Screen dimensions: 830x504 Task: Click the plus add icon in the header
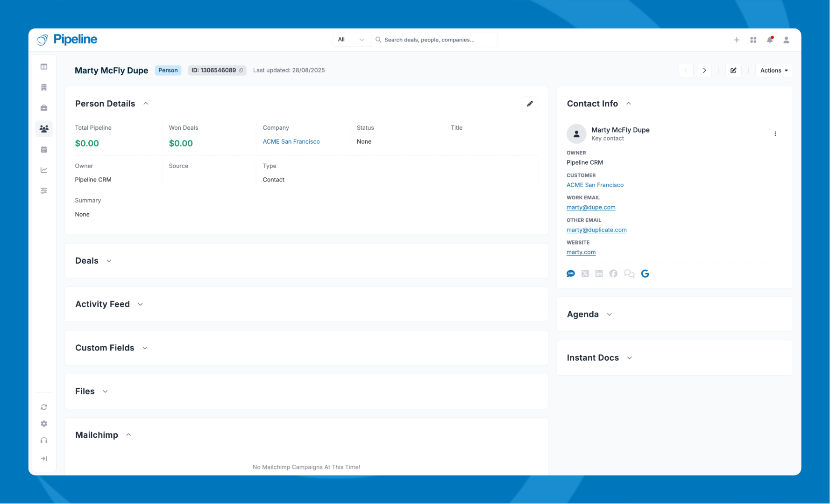(737, 40)
